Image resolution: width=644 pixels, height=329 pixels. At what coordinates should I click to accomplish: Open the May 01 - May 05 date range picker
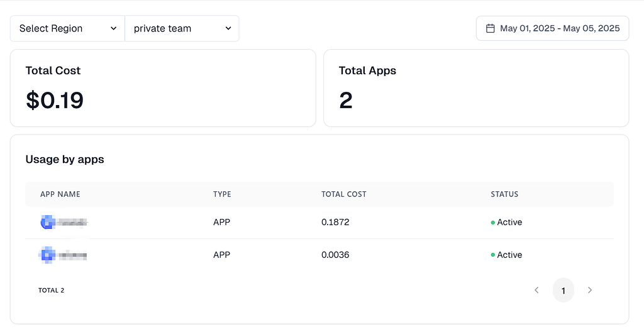coord(552,28)
